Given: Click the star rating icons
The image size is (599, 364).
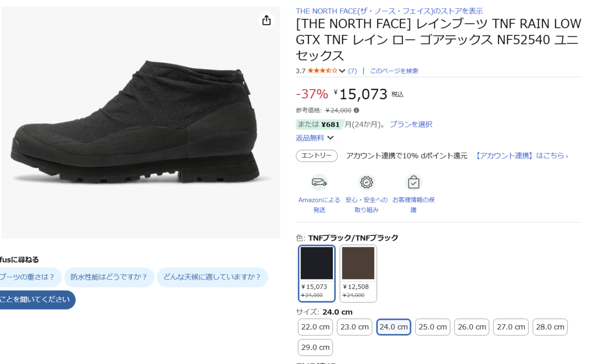Looking at the screenshot, I should [x=322, y=71].
